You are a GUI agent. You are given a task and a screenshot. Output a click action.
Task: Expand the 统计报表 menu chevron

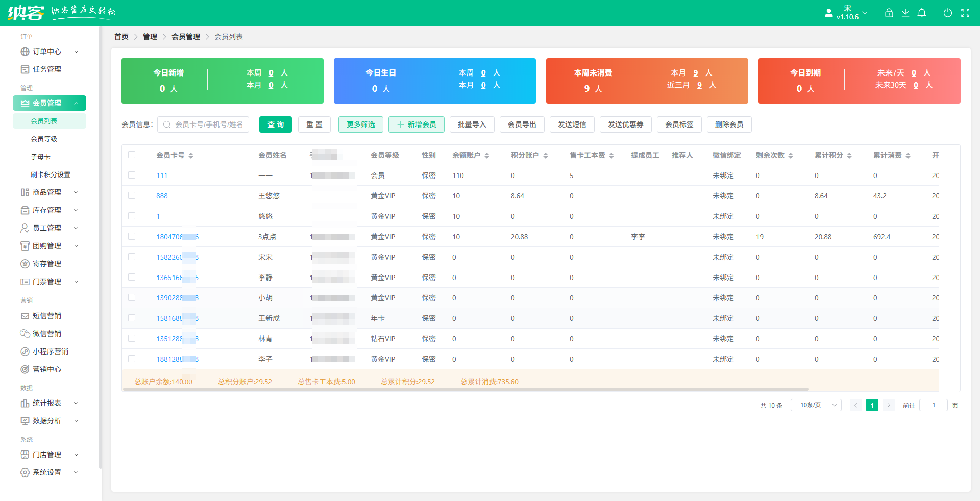click(76, 403)
